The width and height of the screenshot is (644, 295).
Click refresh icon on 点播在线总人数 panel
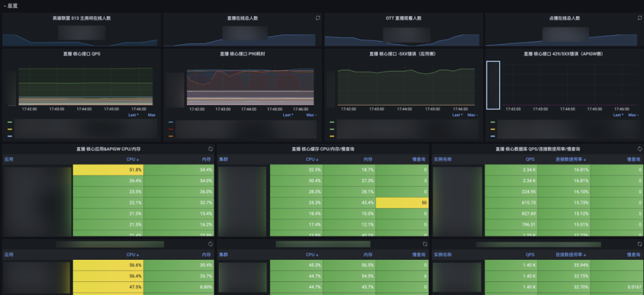point(639,18)
